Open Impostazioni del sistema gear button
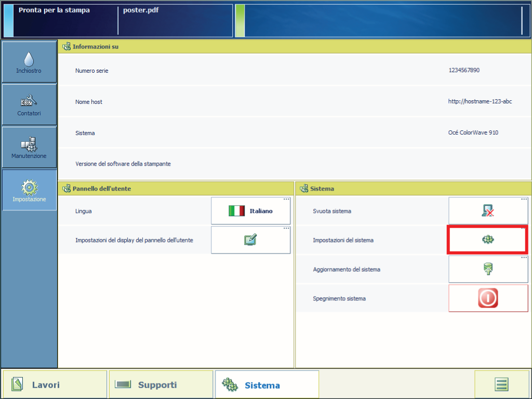This screenshot has height=399, width=532. pyautogui.click(x=488, y=240)
